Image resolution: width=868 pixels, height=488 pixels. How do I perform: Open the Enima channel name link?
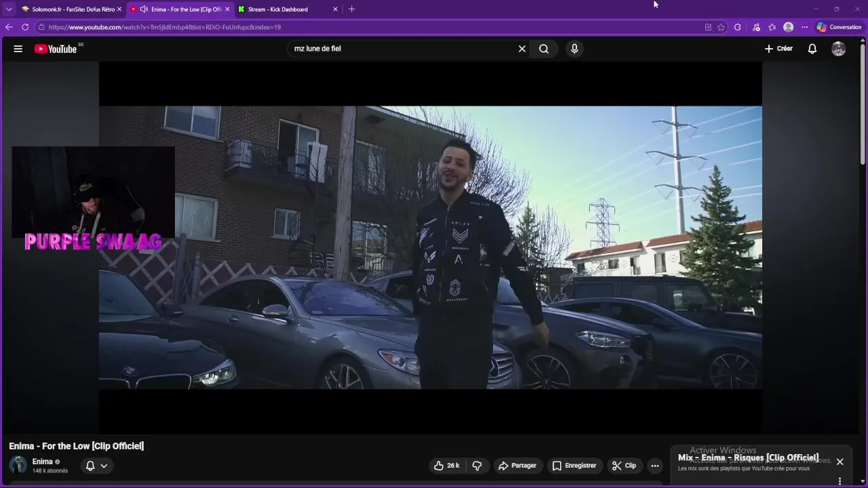pos(43,462)
